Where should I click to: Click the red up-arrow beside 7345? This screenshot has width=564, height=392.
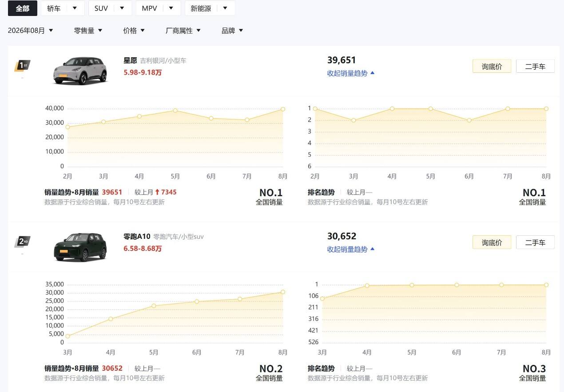[157, 192]
